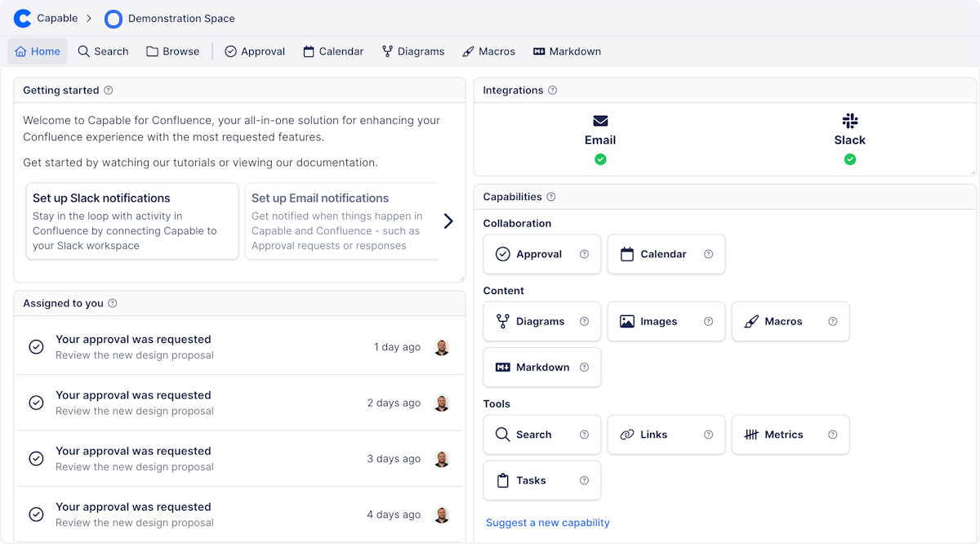This screenshot has width=980, height=544.
Task: Open the Markdown capability card
Action: coord(542,368)
